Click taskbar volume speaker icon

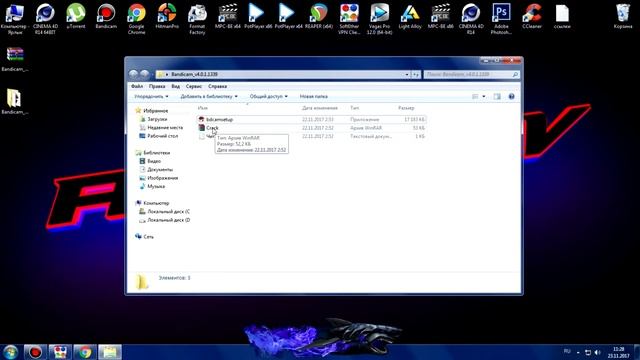(x=598, y=352)
